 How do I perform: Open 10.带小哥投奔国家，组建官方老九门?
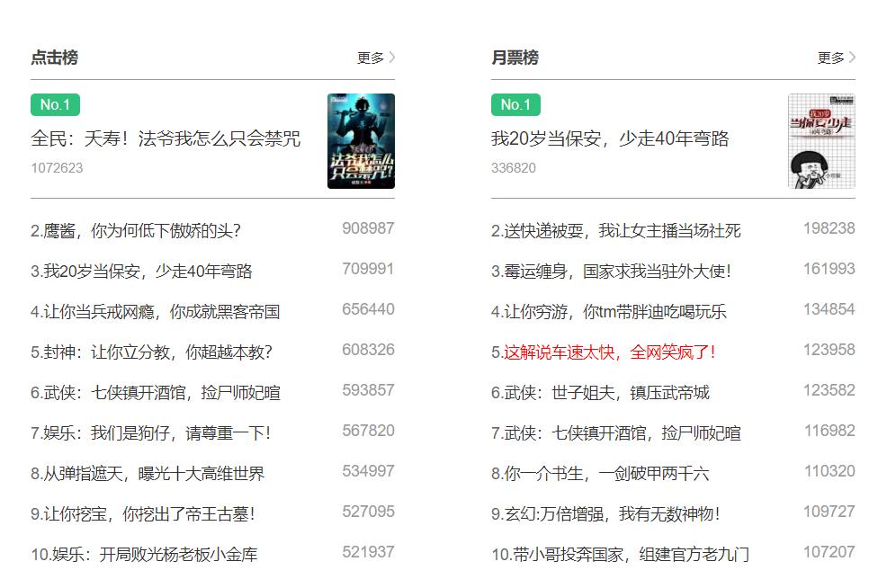[621, 554]
